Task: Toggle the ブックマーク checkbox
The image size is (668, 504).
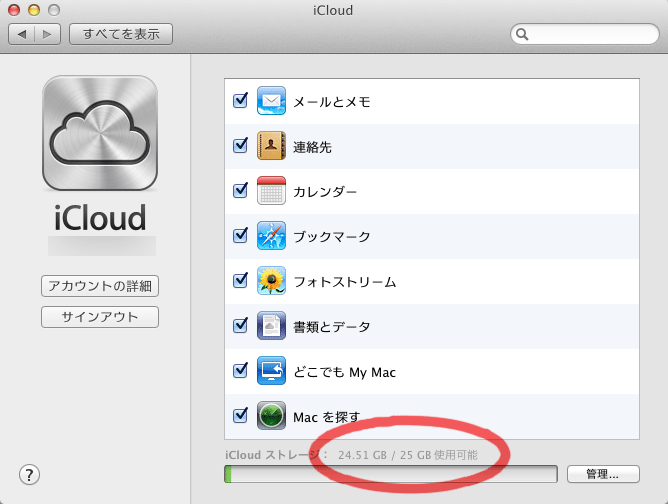Action: [240, 236]
